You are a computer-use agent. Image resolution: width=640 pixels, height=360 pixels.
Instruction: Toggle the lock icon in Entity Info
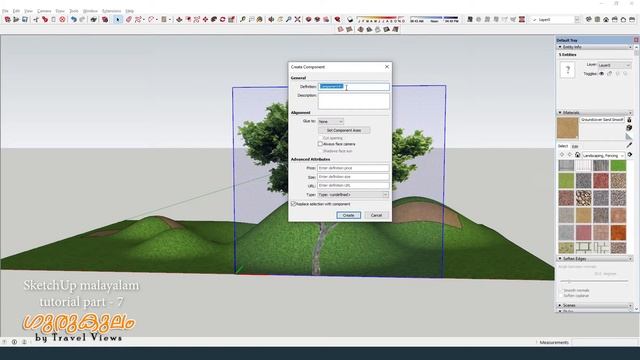[609, 74]
